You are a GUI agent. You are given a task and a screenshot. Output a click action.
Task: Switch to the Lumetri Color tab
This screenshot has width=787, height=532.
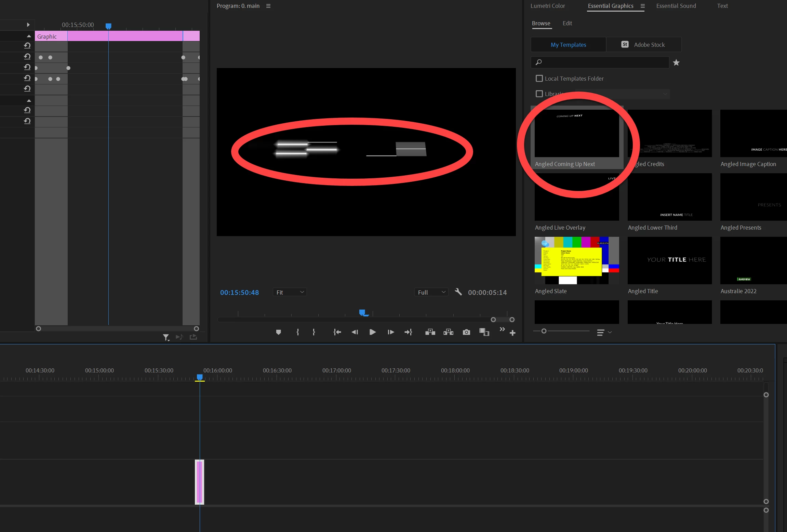coord(547,6)
